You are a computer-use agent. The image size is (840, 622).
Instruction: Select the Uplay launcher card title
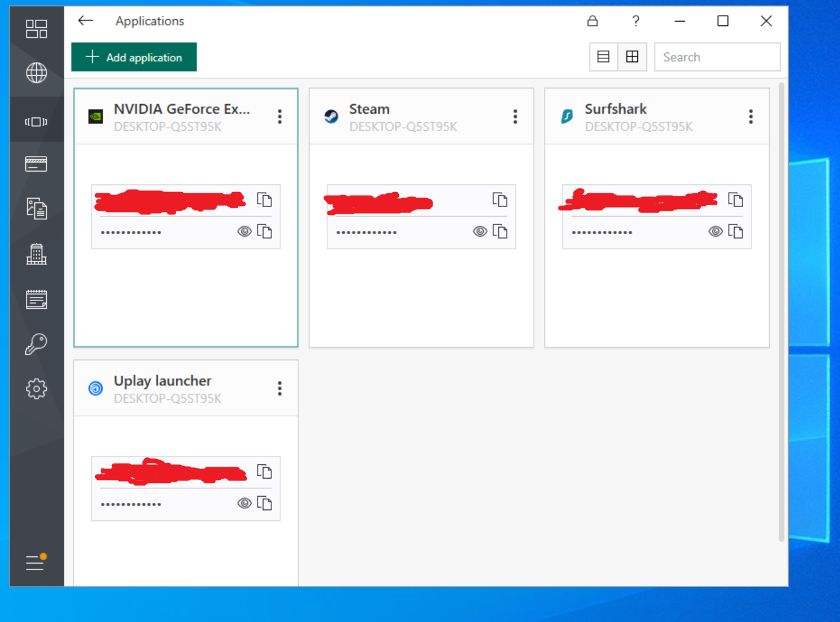click(162, 381)
